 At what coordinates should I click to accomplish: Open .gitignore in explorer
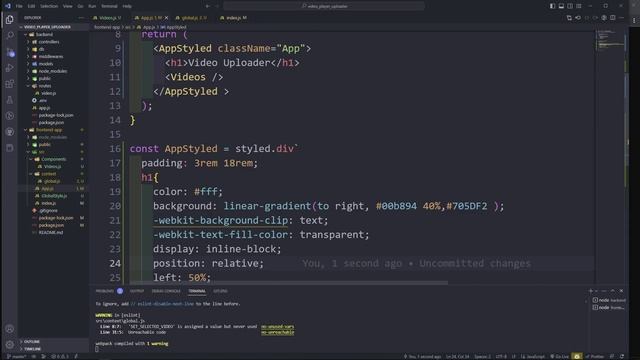53,211
